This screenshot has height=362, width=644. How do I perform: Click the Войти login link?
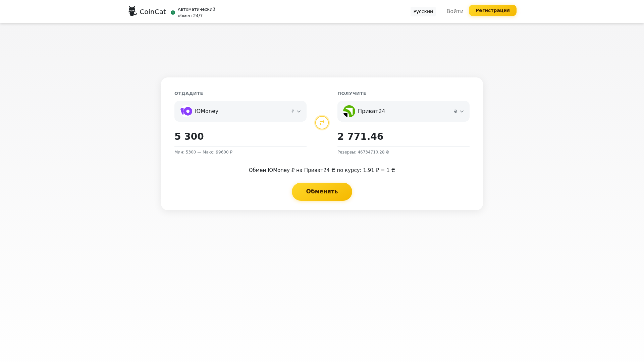(x=455, y=11)
